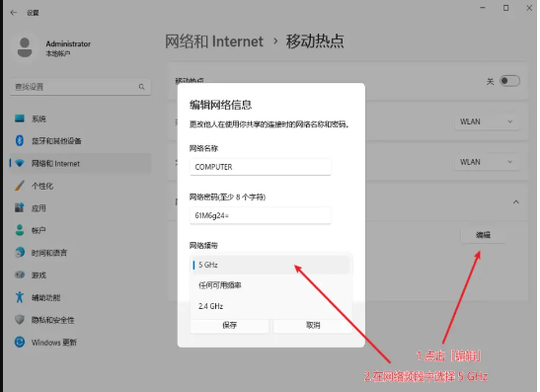The image size is (540, 392).
Task: Click the 网络名称 field containing COMPUTER
Action: 261,167
